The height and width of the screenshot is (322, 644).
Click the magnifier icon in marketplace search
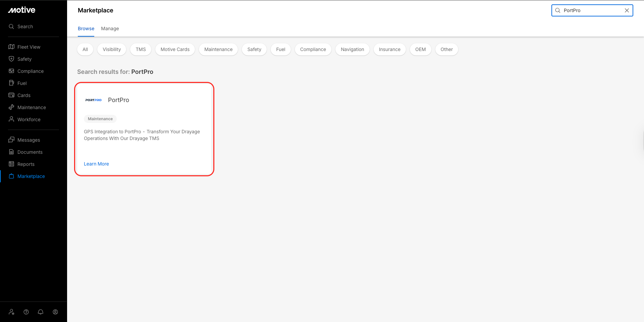pyautogui.click(x=558, y=10)
